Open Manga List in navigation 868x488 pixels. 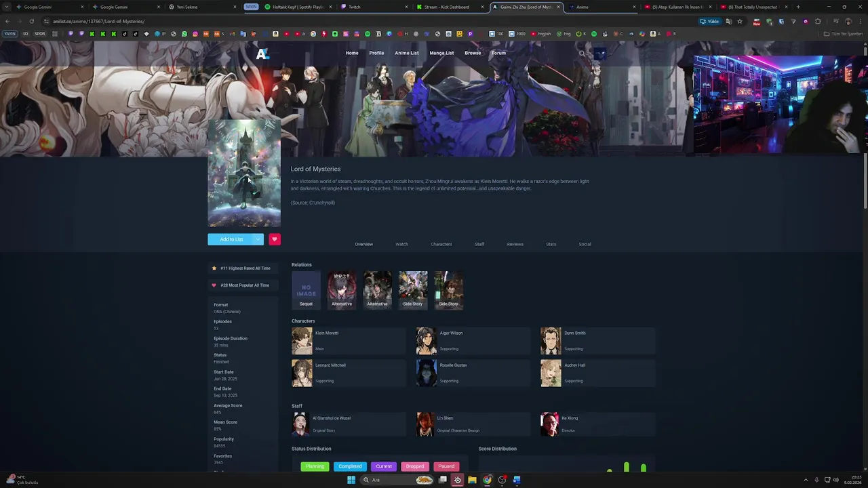click(x=441, y=53)
